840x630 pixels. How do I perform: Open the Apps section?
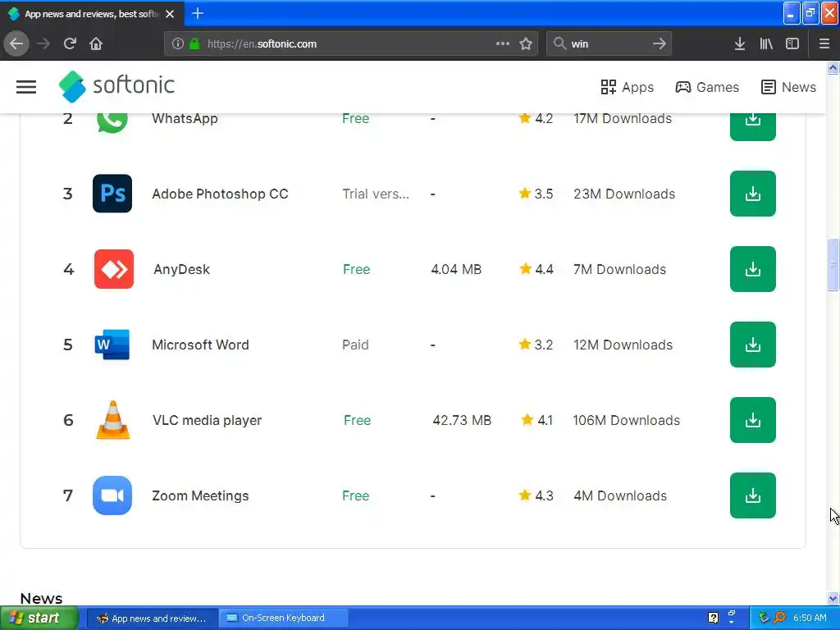point(627,87)
